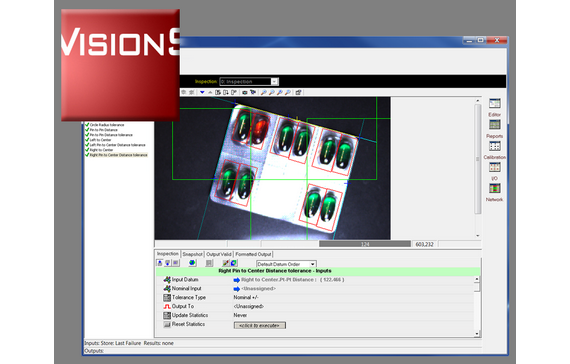Switch to the Formatted Output tab
The height and width of the screenshot is (364, 570).
click(253, 254)
